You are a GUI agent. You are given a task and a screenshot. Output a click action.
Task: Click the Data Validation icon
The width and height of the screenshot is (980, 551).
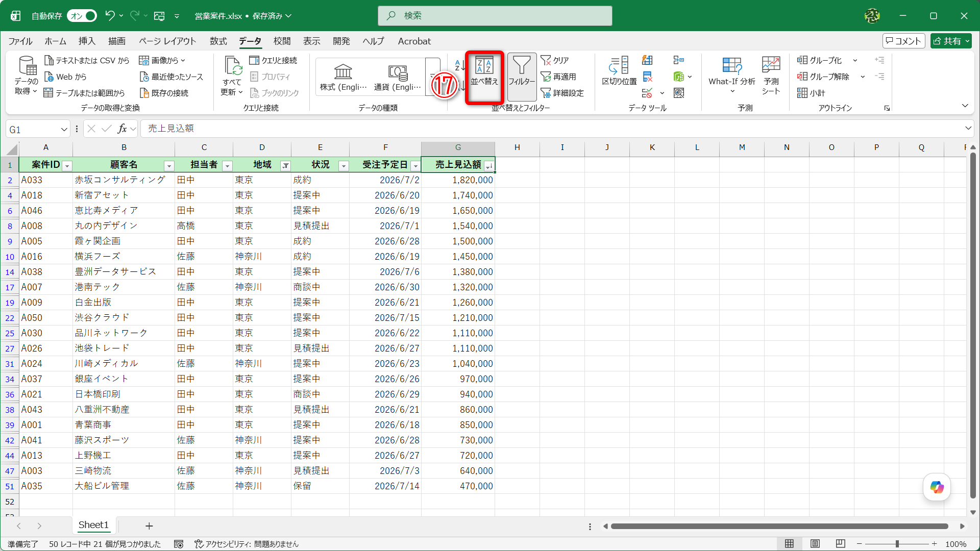647,93
